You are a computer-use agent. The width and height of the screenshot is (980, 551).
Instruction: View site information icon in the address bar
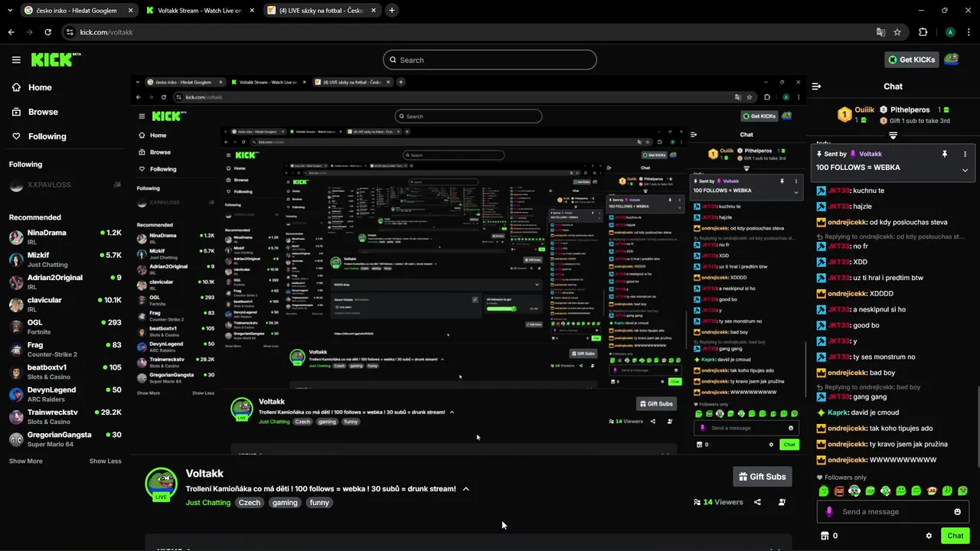[70, 32]
